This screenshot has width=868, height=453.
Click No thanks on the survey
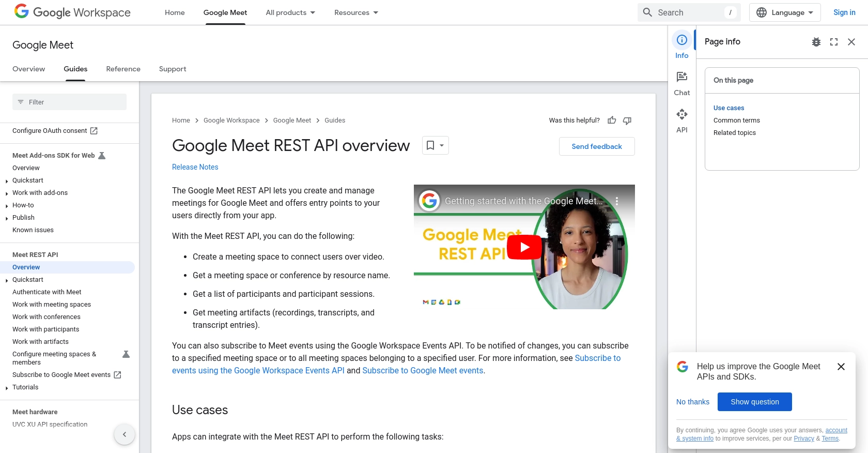click(x=693, y=402)
